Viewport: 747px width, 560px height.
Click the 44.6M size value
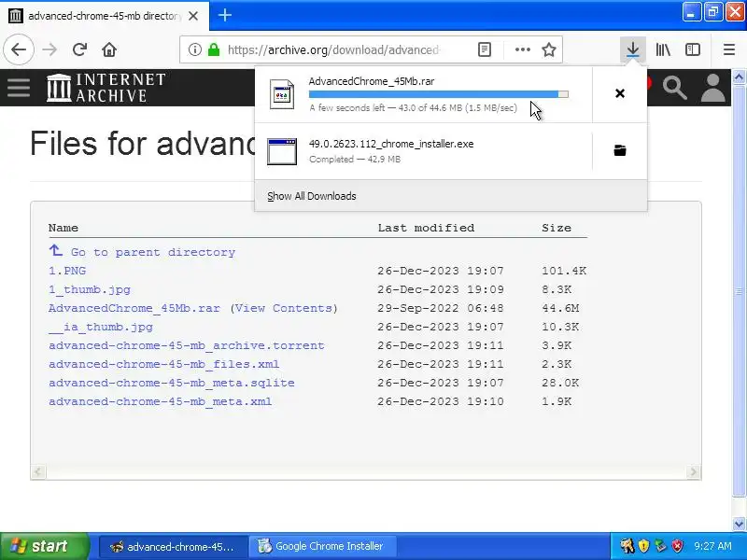click(560, 308)
